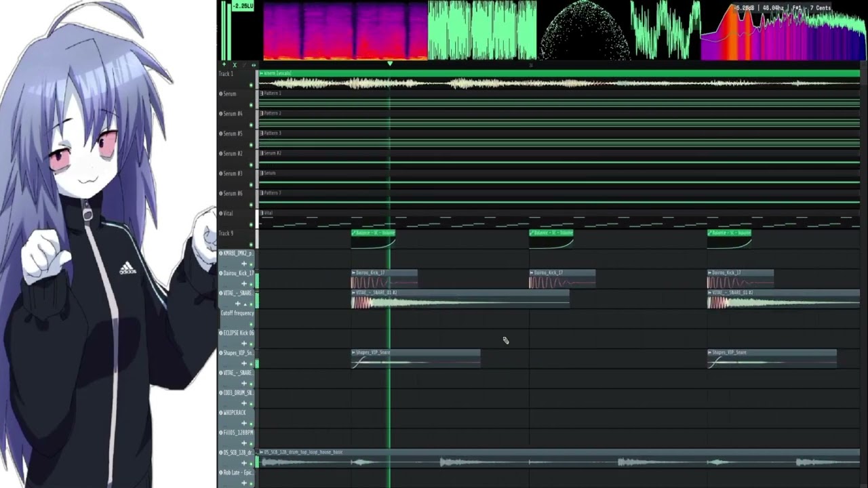This screenshot has width=868, height=488.
Task: Click the plus icon on the Shapes_VIP_Sn track
Action: point(244,363)
